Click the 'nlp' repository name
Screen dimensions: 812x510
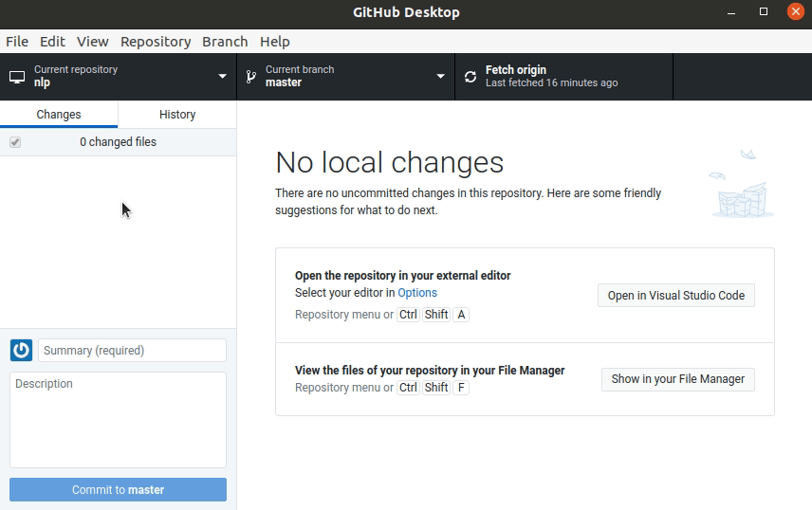(x=42, y=82)
